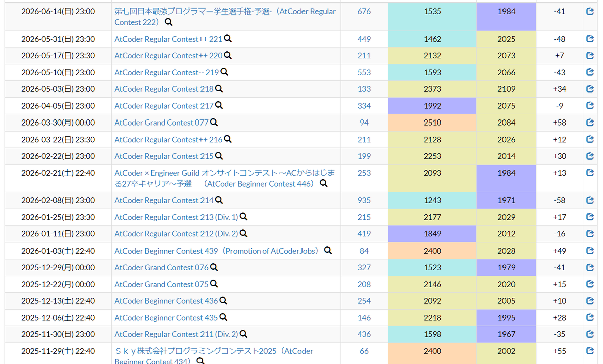Share the 2025-12-22 Grand Contest 075 result

pyautogui.click(x=590, y=284)
